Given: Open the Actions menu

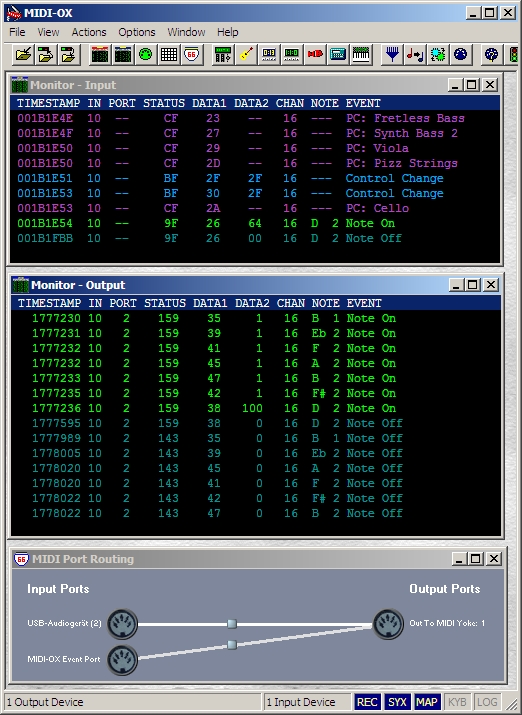Looking at the screenshot, I should 89,32.
